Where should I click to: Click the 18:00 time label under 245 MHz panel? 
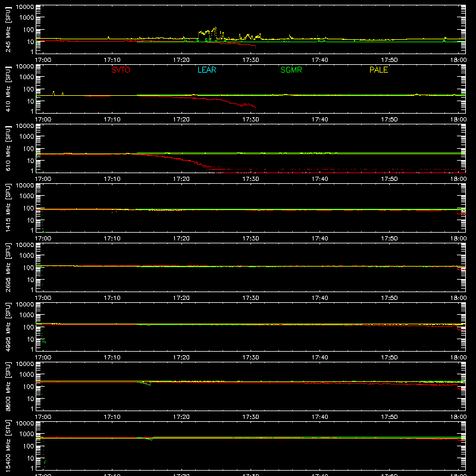coord(458,60)
